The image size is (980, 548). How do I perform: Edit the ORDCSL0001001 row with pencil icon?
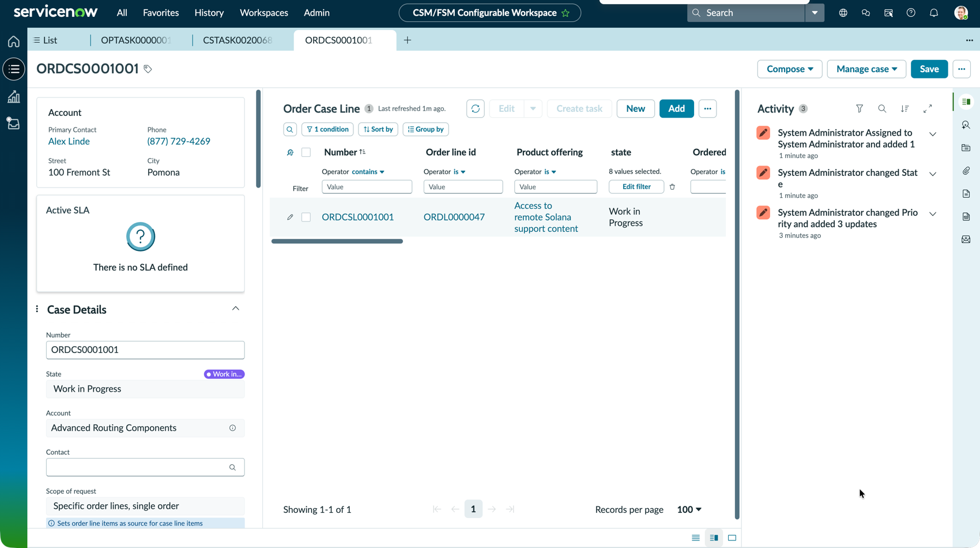290,217
